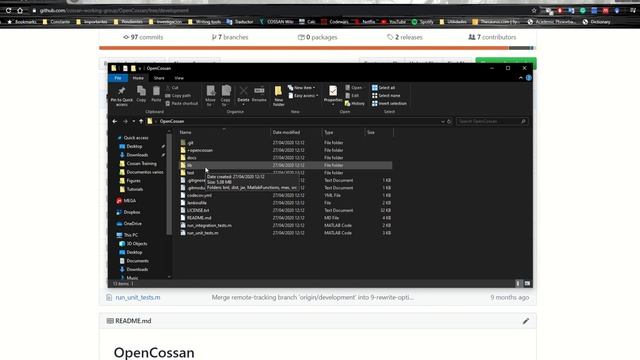Bookmark this page with the star icon

534,11
